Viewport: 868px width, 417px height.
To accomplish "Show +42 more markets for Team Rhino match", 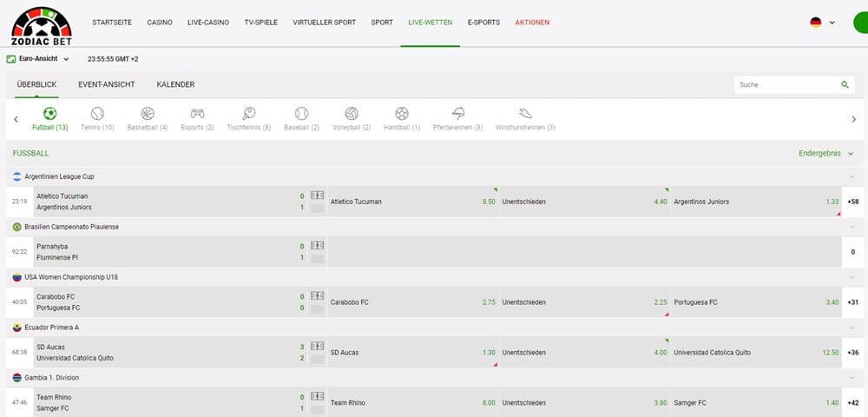I will click(853, 402).
